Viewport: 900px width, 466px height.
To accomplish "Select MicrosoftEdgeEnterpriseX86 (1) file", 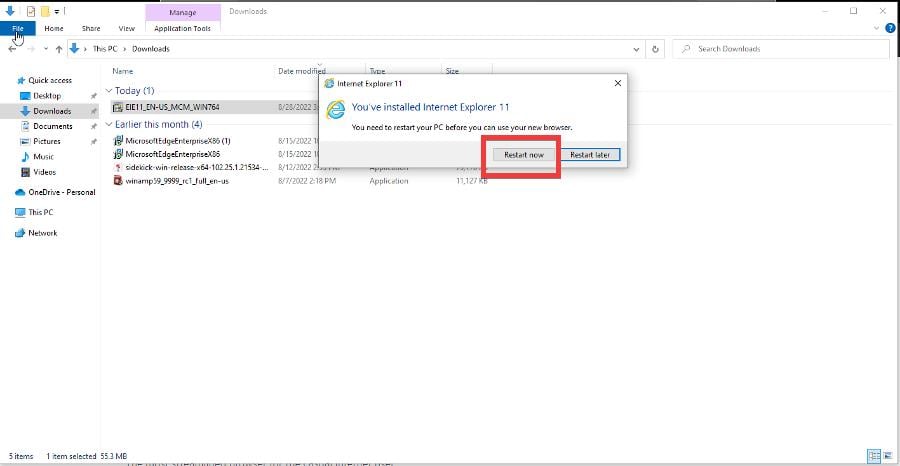I will 178,141.
